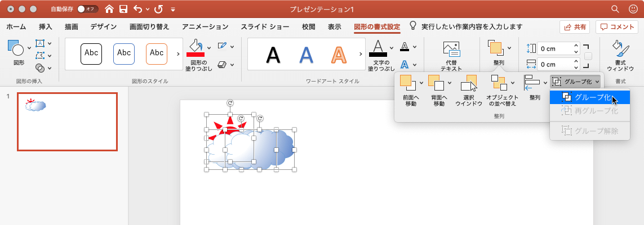Apply the black outline Abc shape style
644x225 pixels.
91,54
